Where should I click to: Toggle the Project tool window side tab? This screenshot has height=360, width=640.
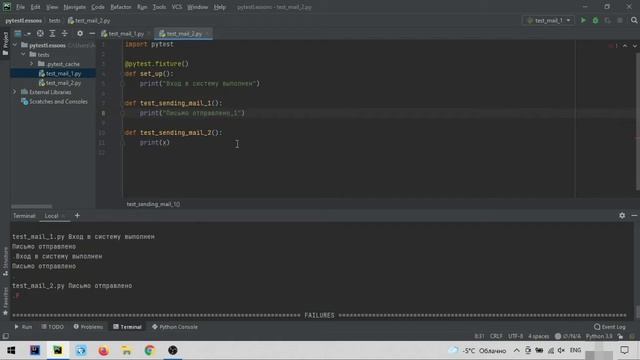(5, 44)
